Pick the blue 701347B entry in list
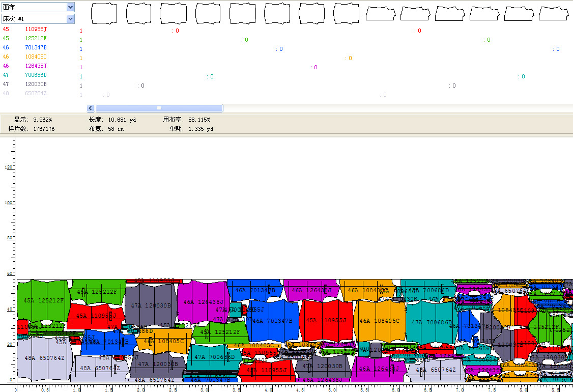This screenshot has height=392, width=573. [36, 48]
